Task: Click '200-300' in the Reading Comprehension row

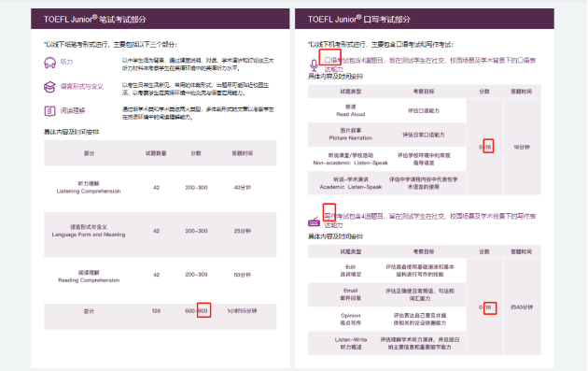Action: [x=196, y=275]
